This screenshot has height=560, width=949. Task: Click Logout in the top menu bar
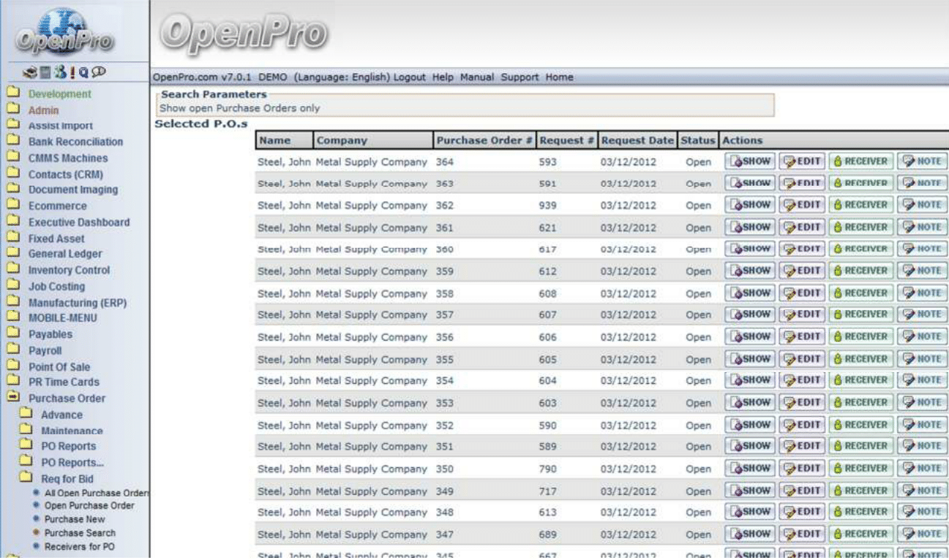[410, 77]
